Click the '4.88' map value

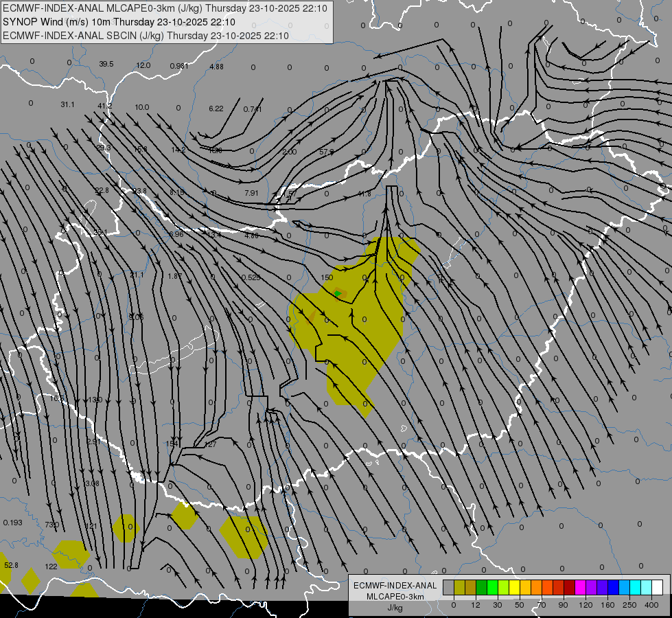coord(216,67)
